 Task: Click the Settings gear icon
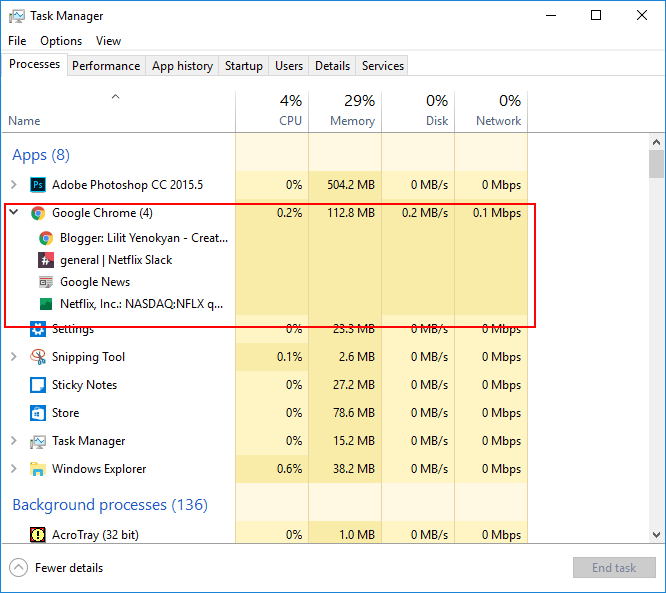click(x=38, y=329)
